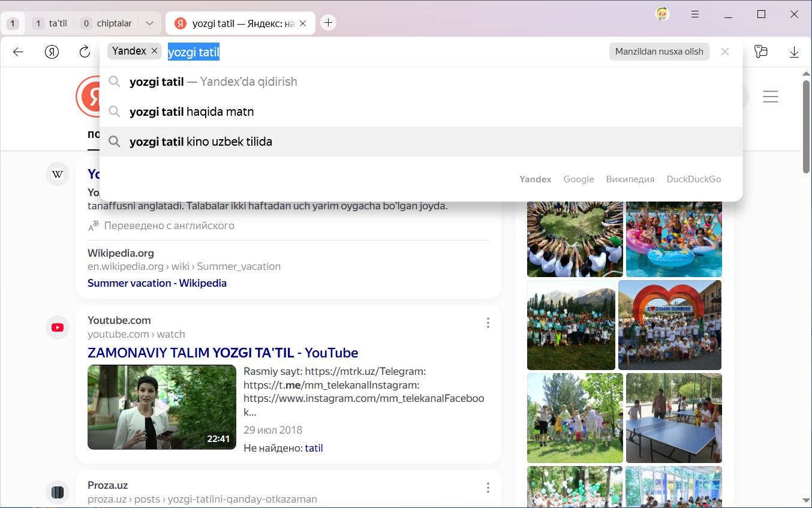This screenshot has height=508, width=812.
Task: Expand the tab groups dropdown chevron
Action: coord(150,24)
